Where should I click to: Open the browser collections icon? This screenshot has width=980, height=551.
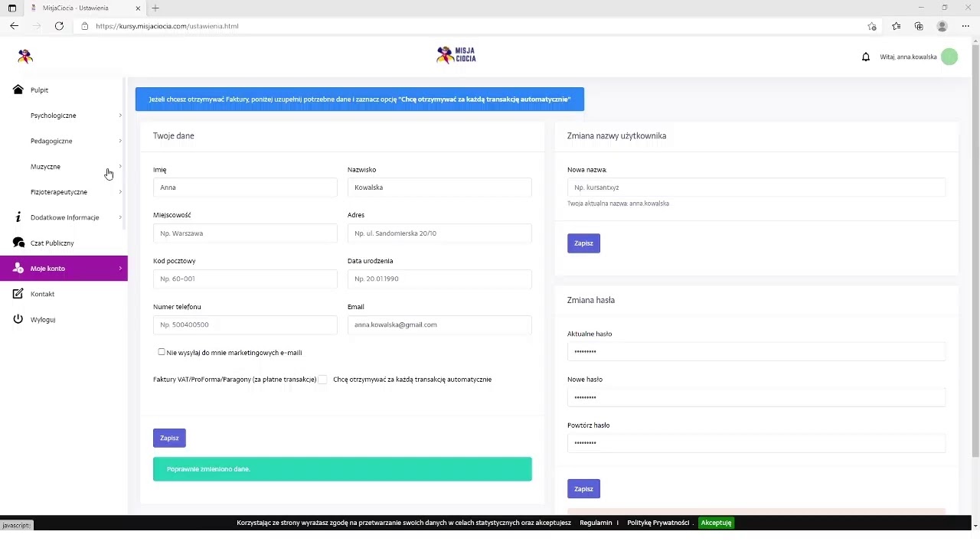pos(919,26)
